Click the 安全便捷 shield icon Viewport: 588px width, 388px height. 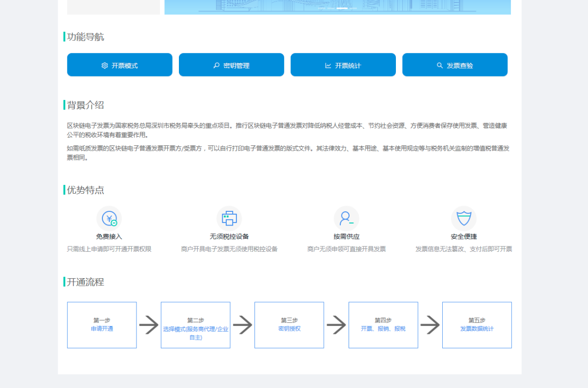coord(464,219)
